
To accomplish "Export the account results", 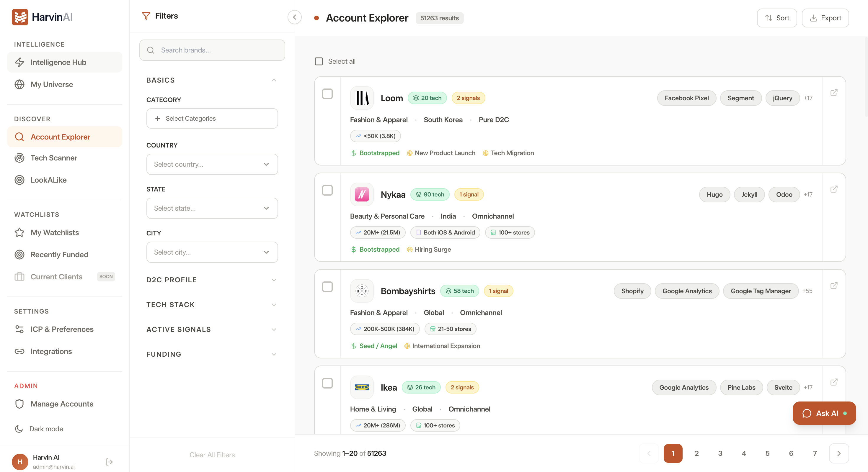I will click(x=825, y=18).
